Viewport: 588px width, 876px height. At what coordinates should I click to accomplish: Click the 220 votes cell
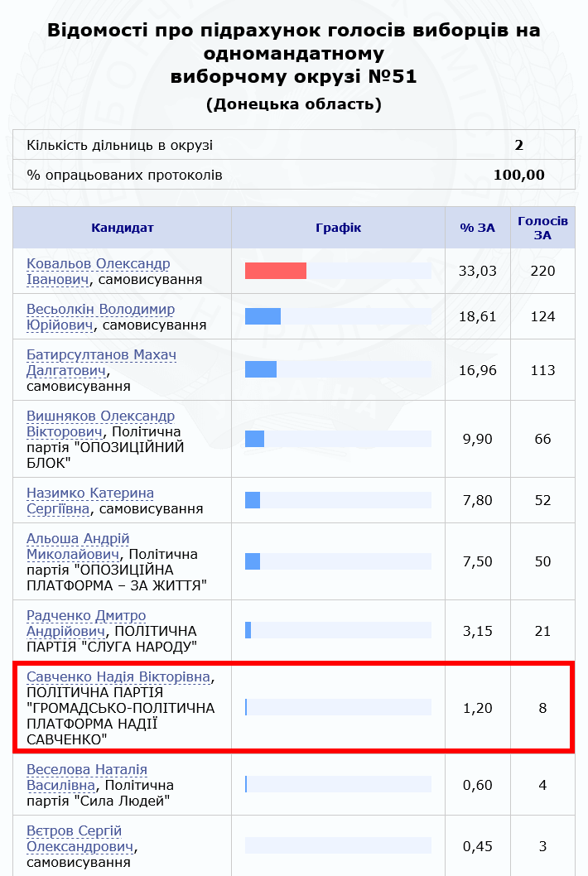click(x=542, y=271)
